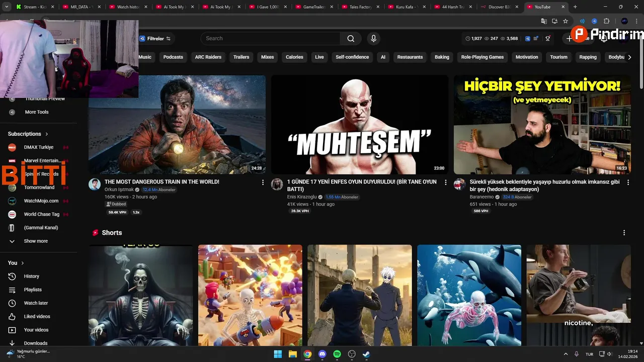Open Tomorrowland subscription channel
This screenshot has width=644, height=362.
38,188
